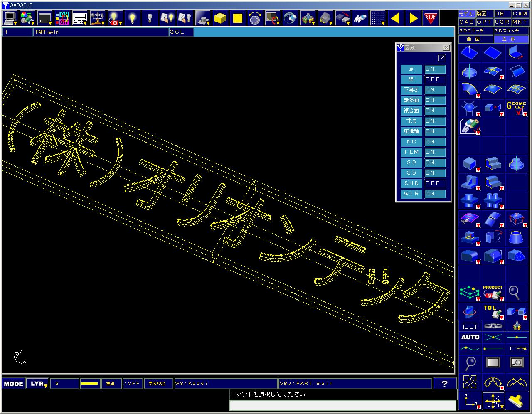Click the PART.main field at top
This screenshot has height=414, width=532.
click(x=101, y=32)
